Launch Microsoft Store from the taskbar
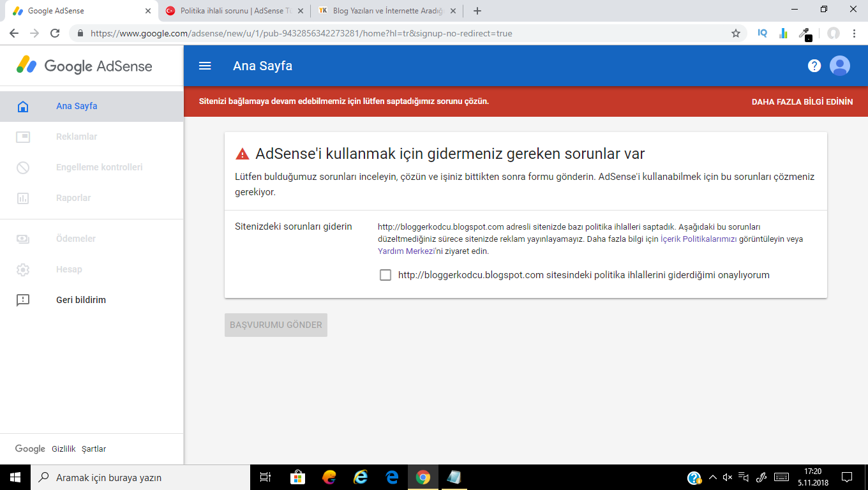 point(297,477)
